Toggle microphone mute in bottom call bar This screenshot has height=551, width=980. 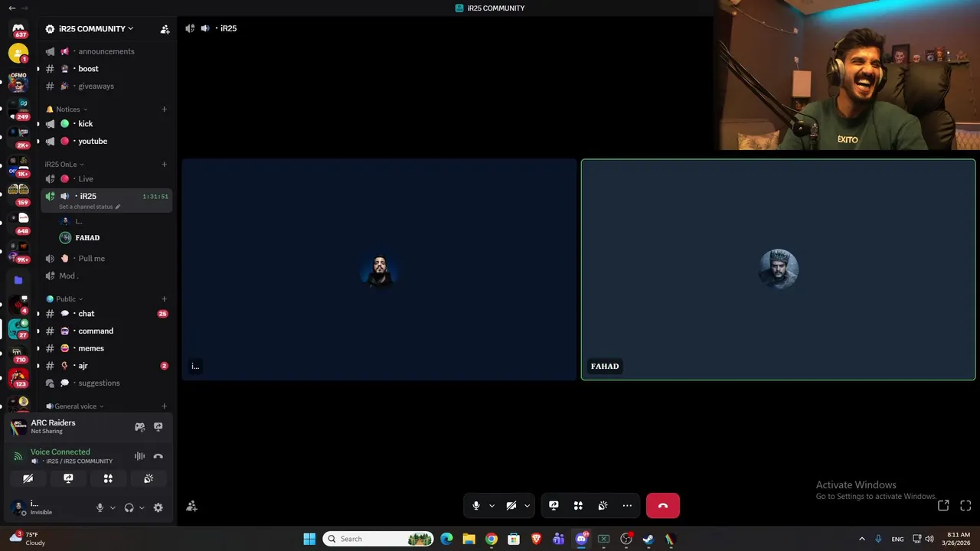point(475,506)
